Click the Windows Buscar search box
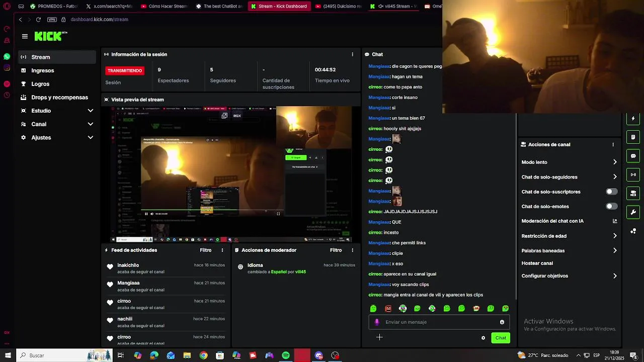Screen dimensions: 644x362 65,355
